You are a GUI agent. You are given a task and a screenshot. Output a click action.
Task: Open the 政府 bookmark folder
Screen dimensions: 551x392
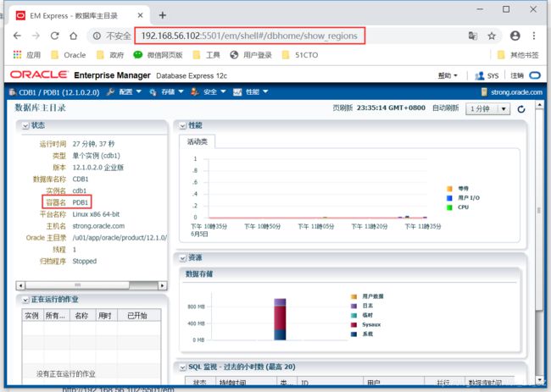click(x=110, y=55)
